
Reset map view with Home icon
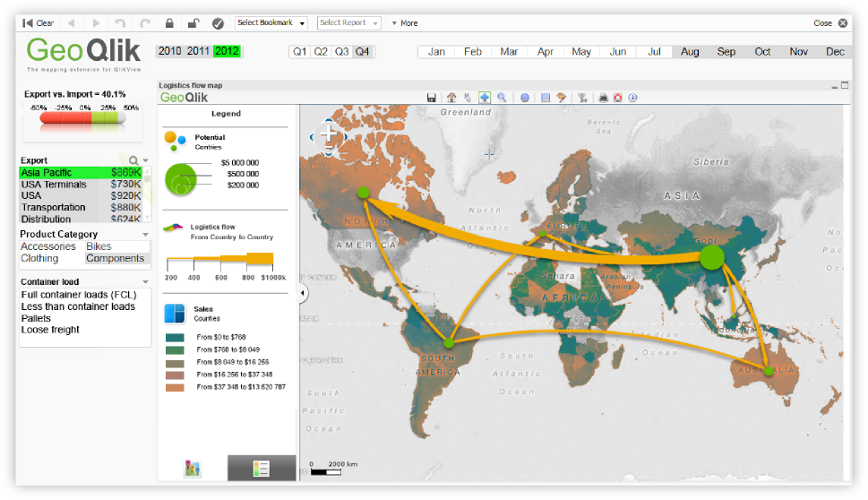(451, 98)
